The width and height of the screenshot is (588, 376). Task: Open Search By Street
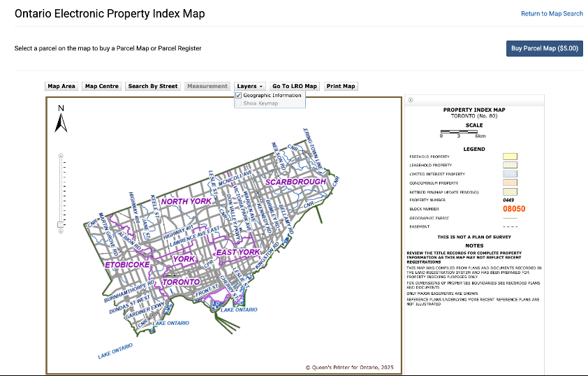(153, 86)
